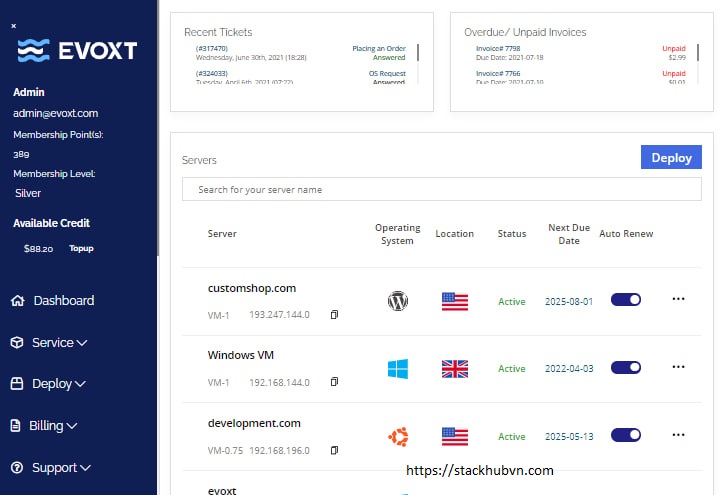This screenshot has height=495, width=720.
Task: Click the admin@evoxt.com email
Action: (56, 113)
